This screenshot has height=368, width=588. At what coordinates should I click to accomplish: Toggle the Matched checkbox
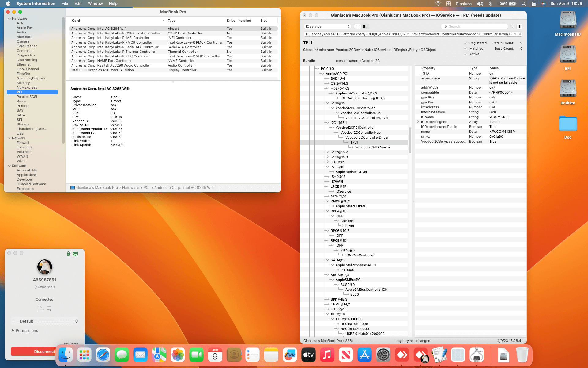tap(466, 48)
